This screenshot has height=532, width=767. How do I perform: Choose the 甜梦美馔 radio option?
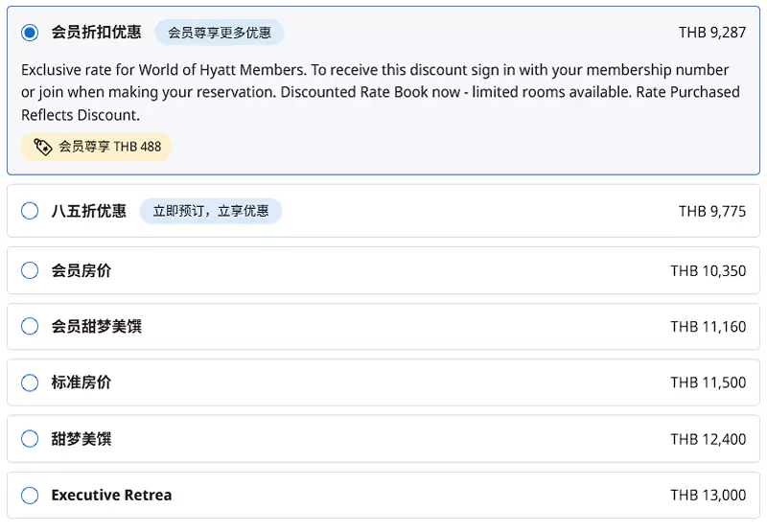(x=30, y=439)
